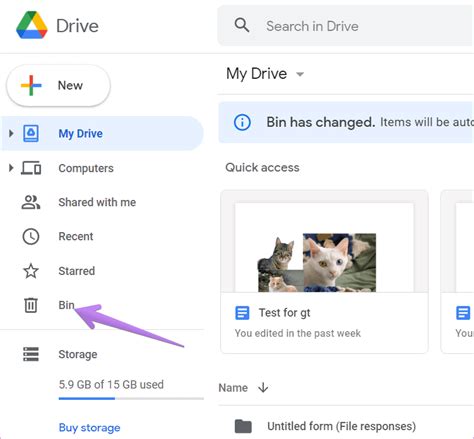The image size is (474, 439).
Task: Expand the Computers tree arrow
Action: click(x=11, y=168)
